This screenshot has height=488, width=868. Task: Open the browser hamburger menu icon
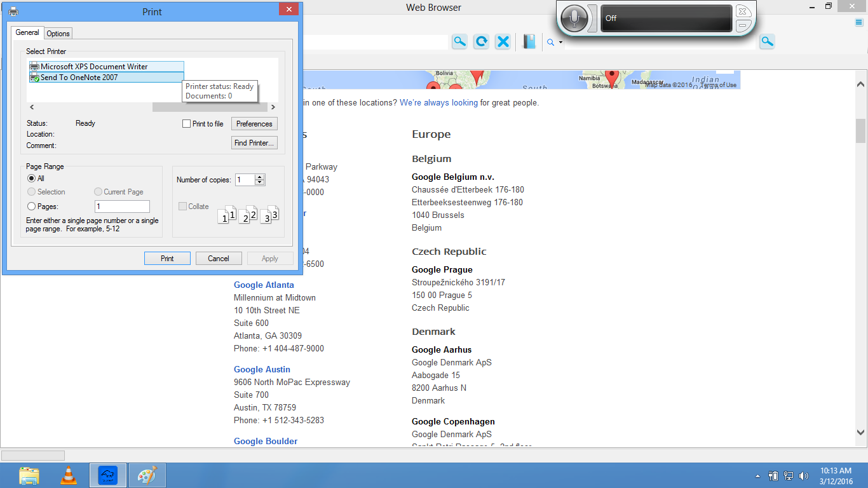tap(859, 23)
